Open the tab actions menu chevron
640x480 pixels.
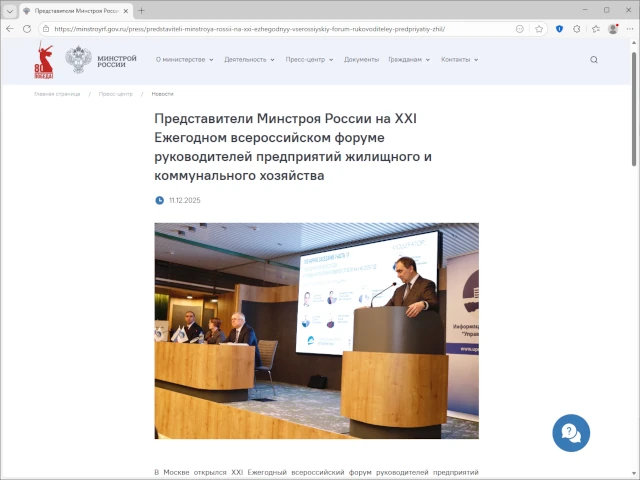[10, 11]
